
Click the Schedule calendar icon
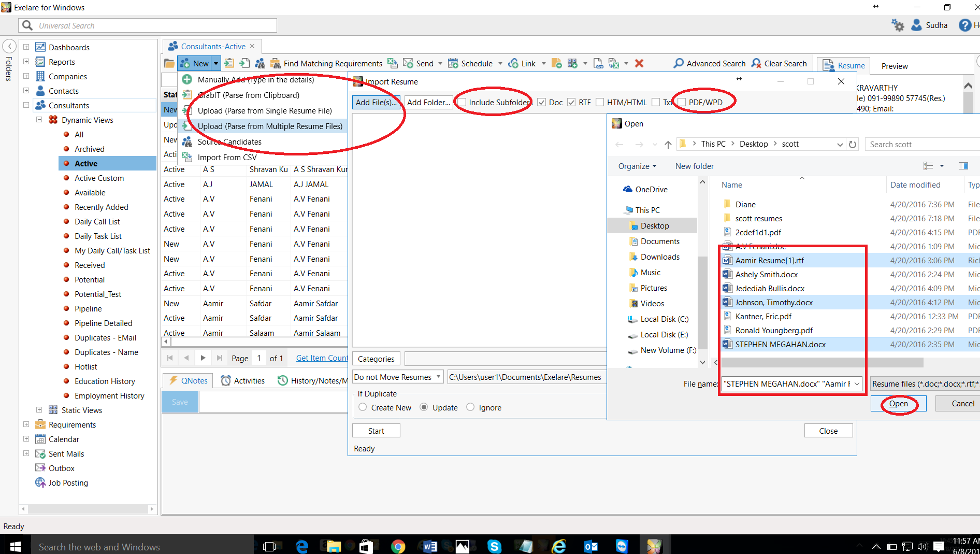click(453, 63)
